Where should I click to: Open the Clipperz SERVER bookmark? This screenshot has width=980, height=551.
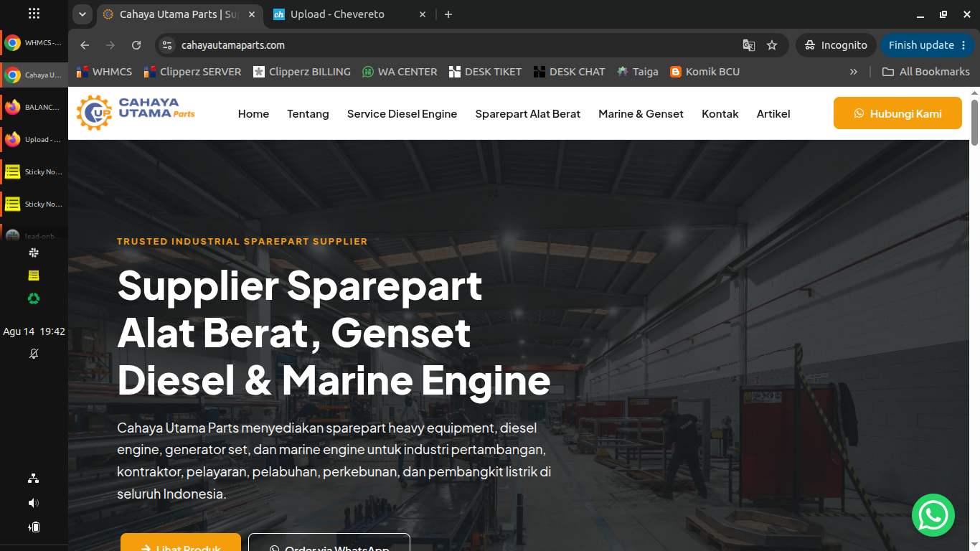click(x=192, y=72)
